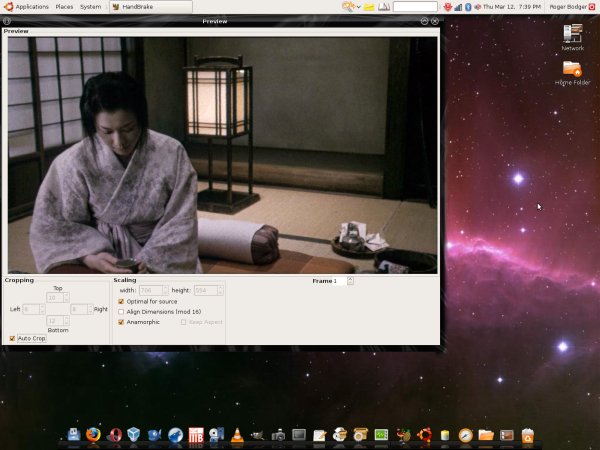Open VirtualBox cube icon in dock
Image resolution: width=600 pixels, height=450 pixels.
point(134,435)
